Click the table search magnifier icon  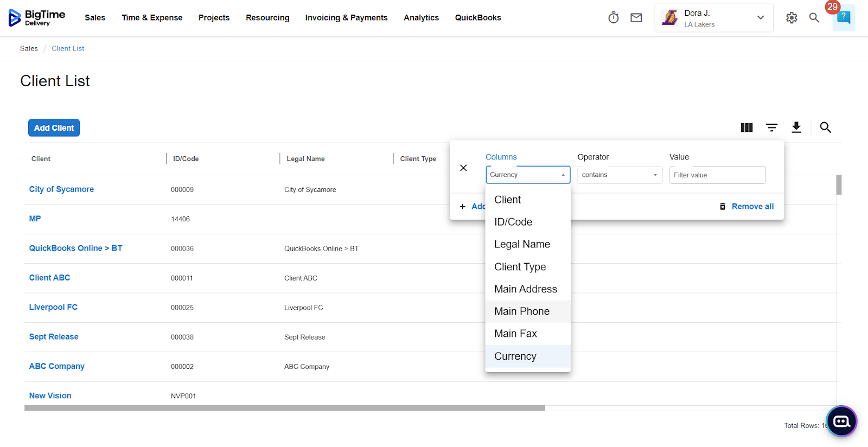click(x=825, y=127)
